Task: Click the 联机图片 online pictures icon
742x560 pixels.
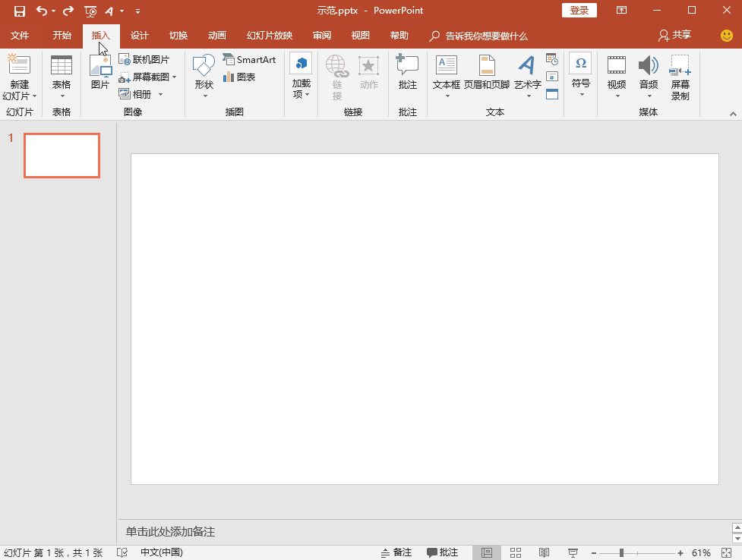Action: 144,59
